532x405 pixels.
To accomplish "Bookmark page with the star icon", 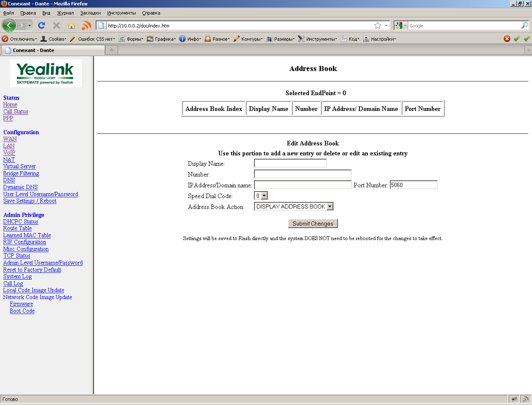I will 377,25.
